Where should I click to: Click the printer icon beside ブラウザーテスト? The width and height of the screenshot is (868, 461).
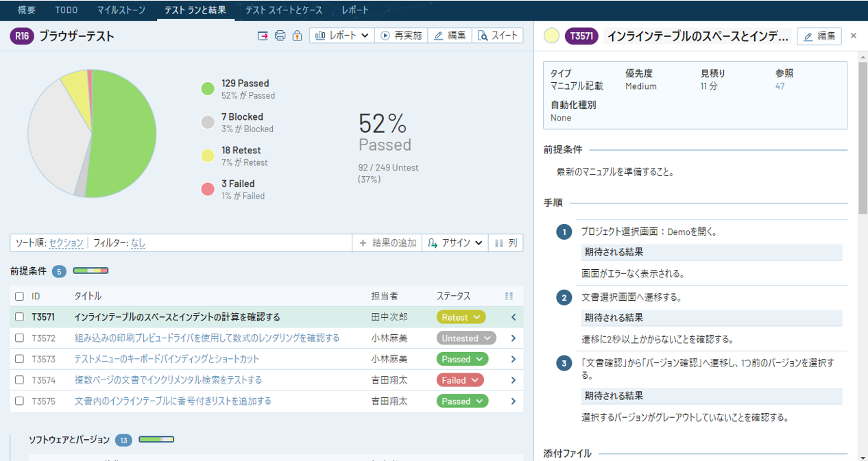[x=280, y=36]
